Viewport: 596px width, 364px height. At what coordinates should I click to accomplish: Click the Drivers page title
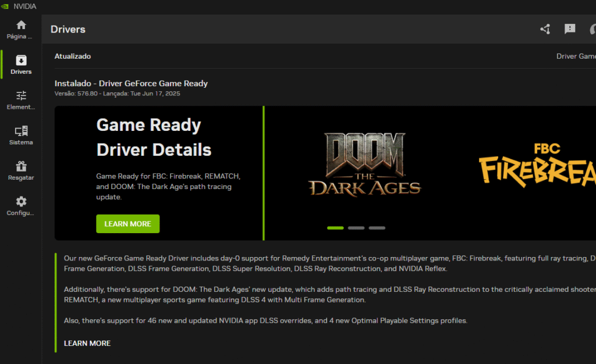click(68, 29)
